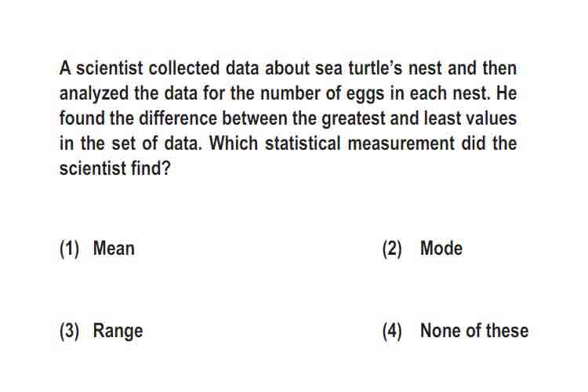
Task: Click the word 'difference' in the question
Action: click(x=178, y=118)
